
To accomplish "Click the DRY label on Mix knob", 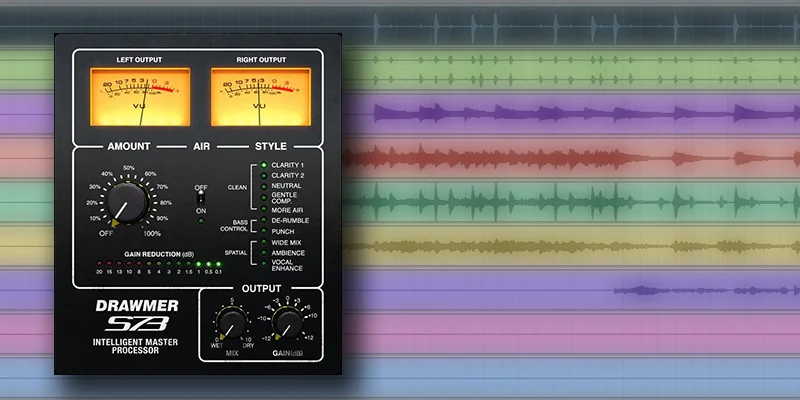I will click(x=247, y=346).
